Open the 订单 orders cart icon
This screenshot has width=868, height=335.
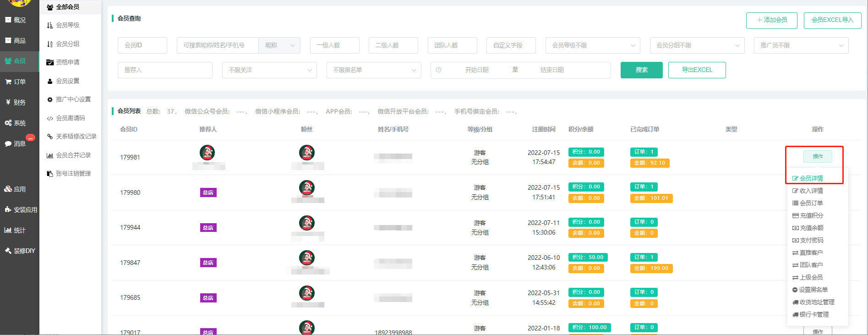tap(8, 82)
